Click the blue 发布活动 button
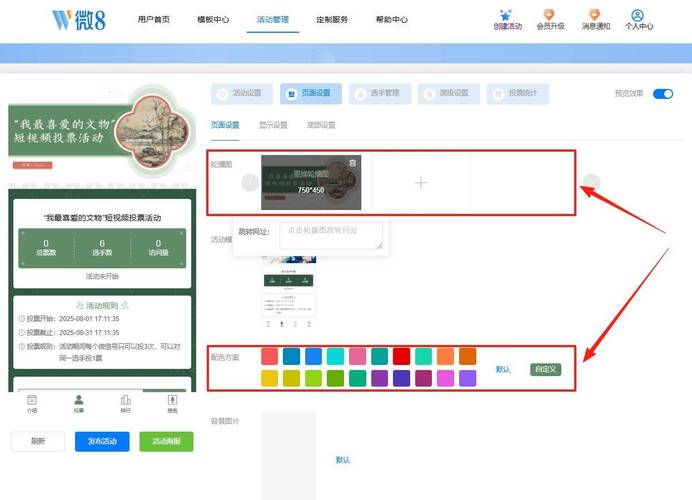Image resolution: width=692 pixels, height=500 pixels. coord(102,441)
